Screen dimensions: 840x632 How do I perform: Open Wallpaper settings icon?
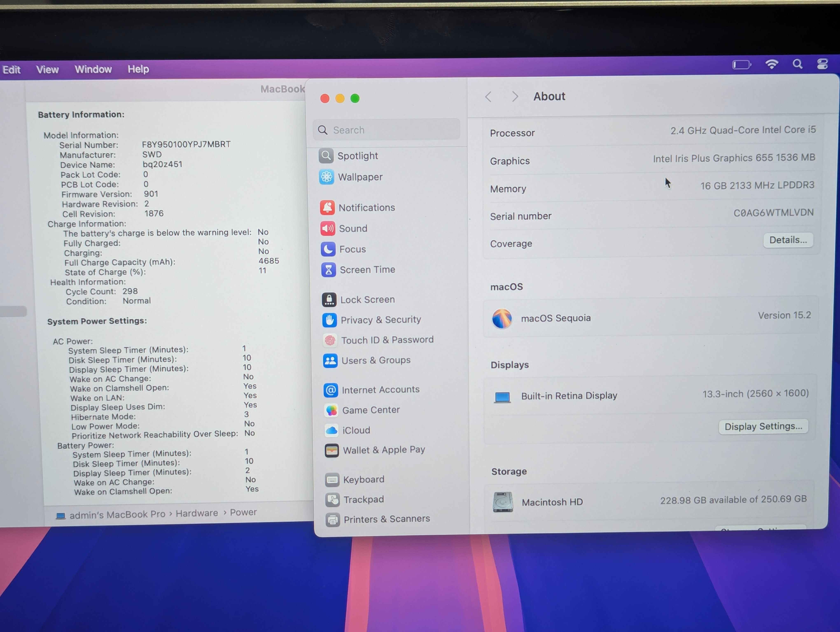327,177
